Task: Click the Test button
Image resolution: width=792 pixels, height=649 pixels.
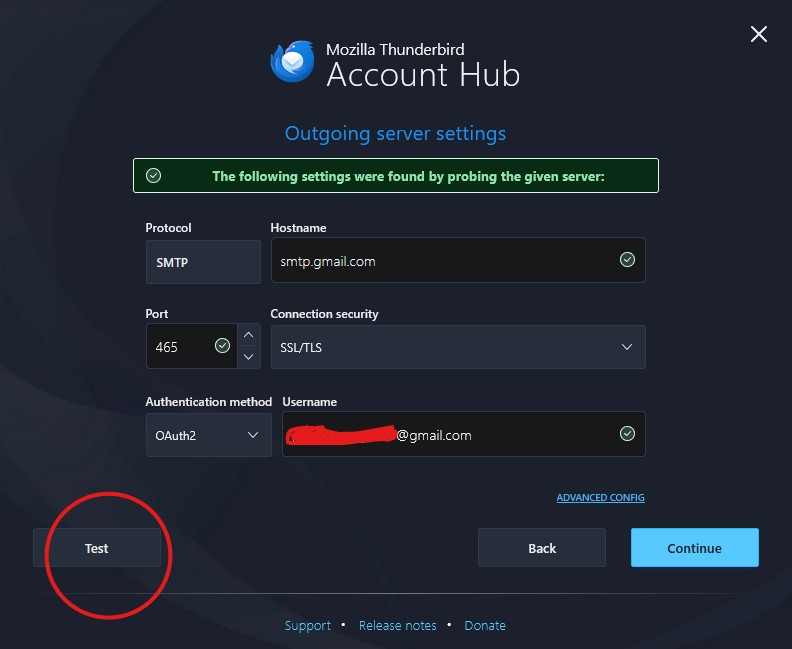Action: point(97,547)
